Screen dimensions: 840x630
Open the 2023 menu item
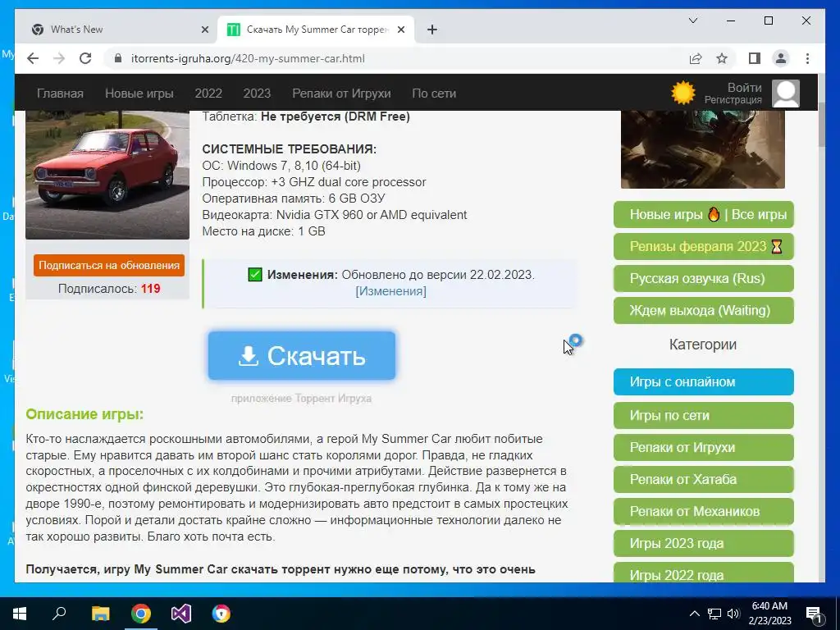pos(257,94)
